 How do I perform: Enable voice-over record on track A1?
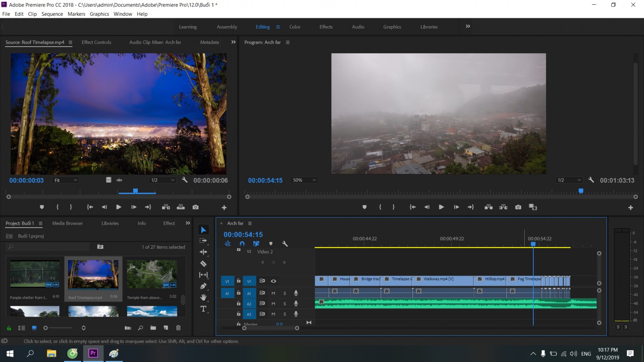click(x=296, y=293)
